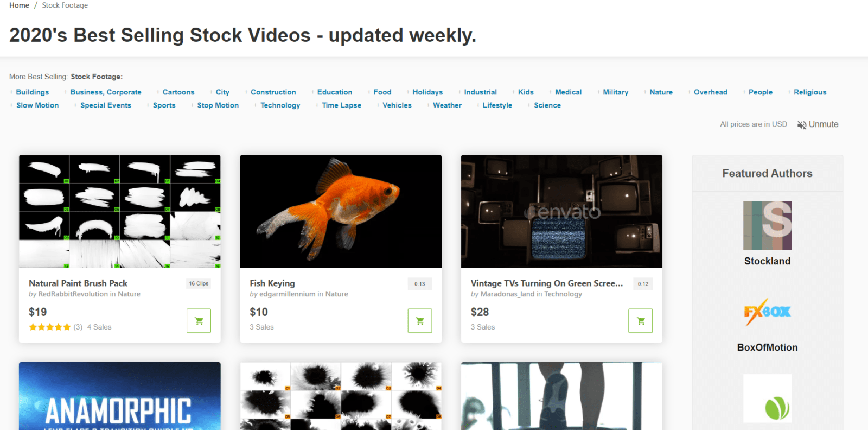Open the Natural Paint Brush Pack thumbnail
Screen dimensions: 868x430
(x=120, y=211)
